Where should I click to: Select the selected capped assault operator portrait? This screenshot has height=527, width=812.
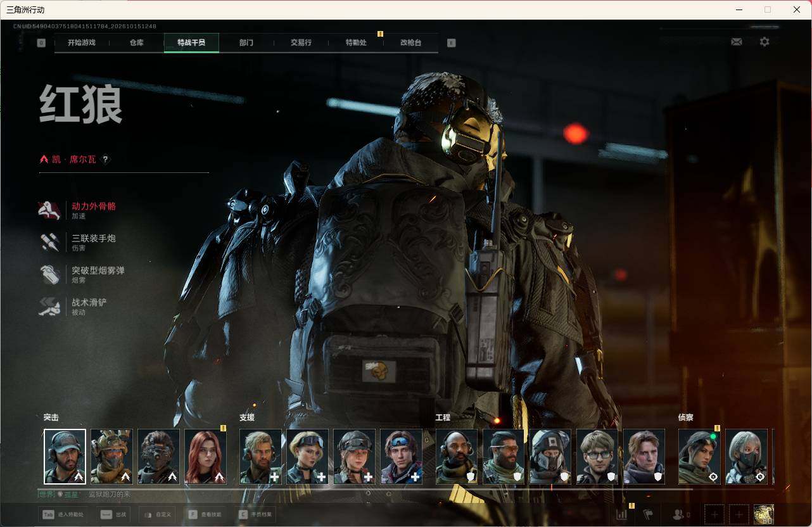(x=65, y=457)
